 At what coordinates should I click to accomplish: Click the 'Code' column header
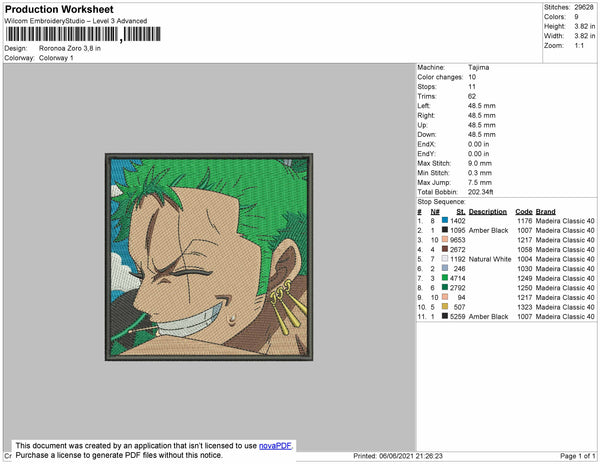click(x=524, y=212)
